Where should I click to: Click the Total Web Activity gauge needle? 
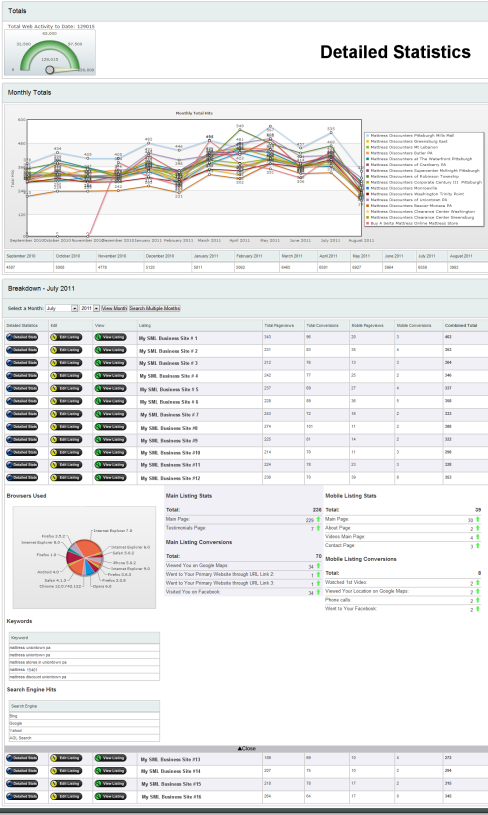click(50, 70)
